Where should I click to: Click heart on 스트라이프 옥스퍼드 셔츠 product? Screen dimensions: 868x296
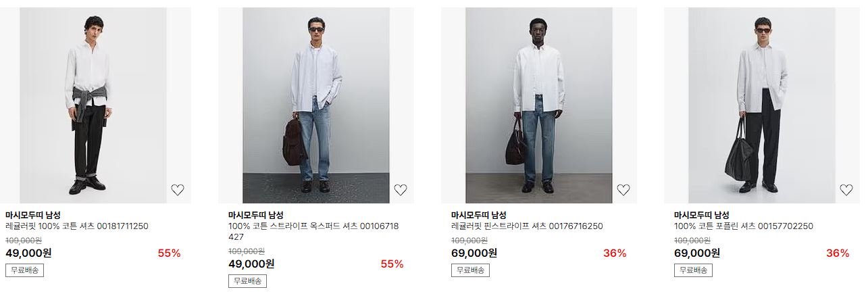click(x=401, y=190)
